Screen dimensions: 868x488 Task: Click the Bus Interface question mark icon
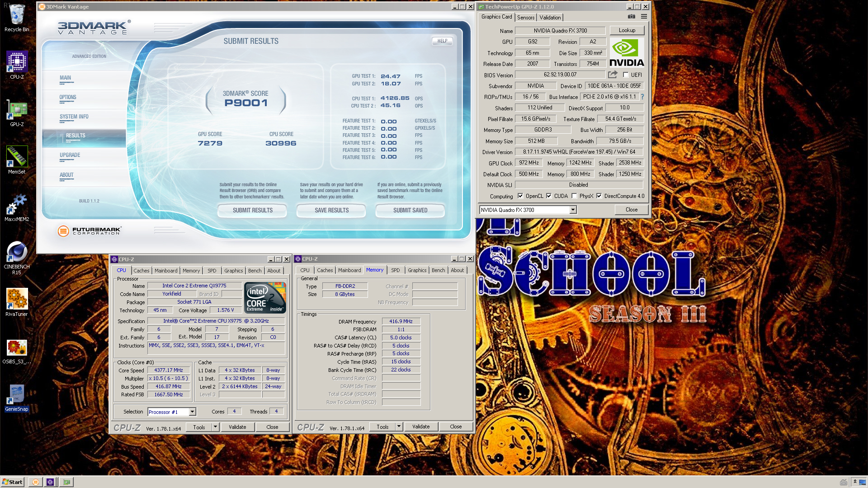642,97
